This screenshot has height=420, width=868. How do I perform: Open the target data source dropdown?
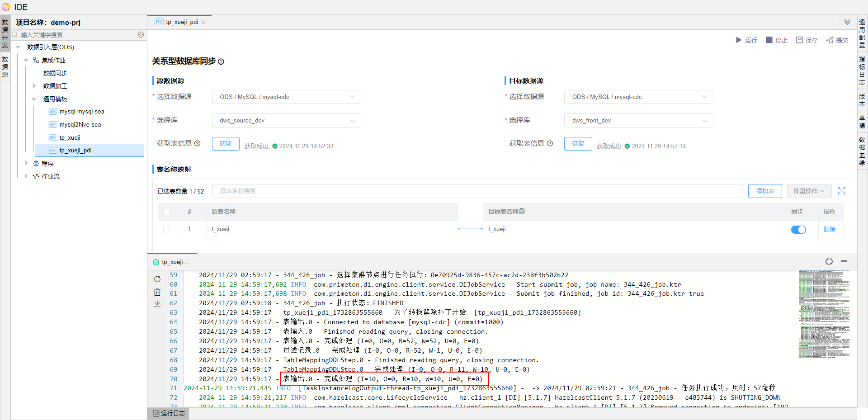click(x=638, y=97)
